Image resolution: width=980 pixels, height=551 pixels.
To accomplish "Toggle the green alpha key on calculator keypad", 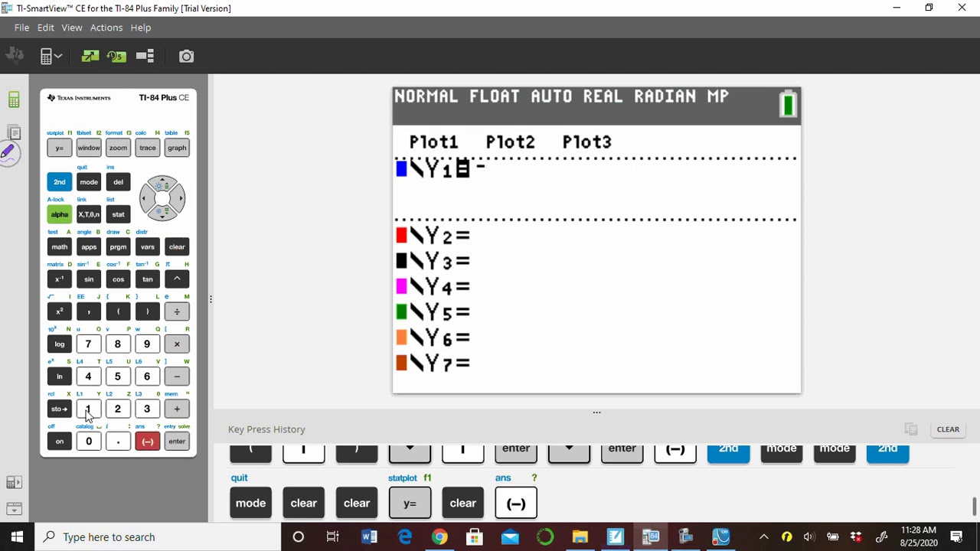I will point(59,214).
